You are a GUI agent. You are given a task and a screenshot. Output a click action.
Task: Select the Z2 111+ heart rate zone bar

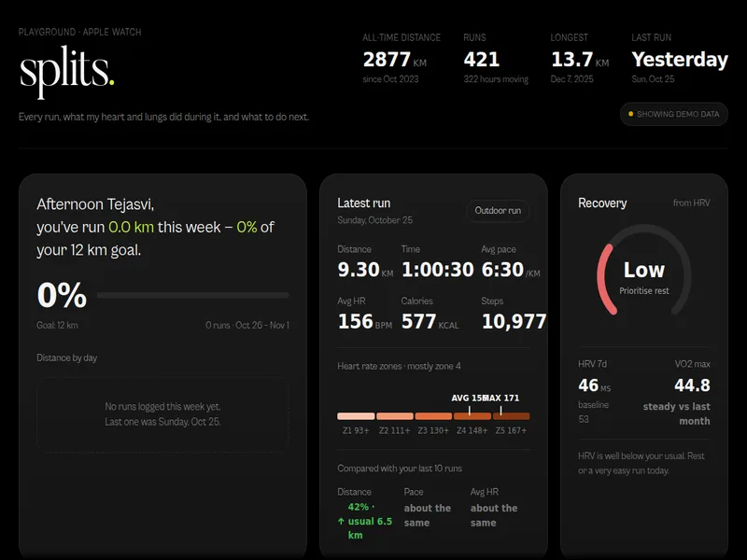(394, 416)
